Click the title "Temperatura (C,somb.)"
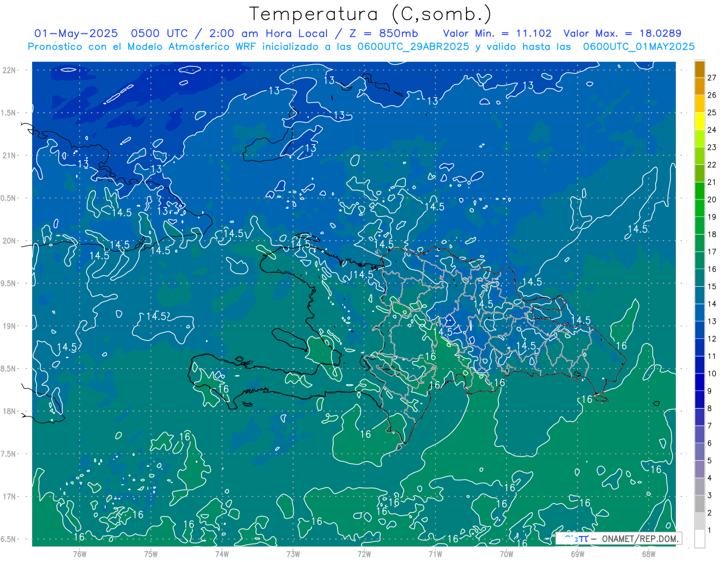The height and width of the screenshot is (562, 728). 371,14
